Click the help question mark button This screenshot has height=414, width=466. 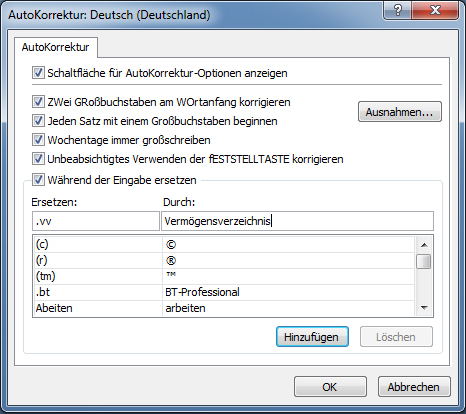click(397, 11)
